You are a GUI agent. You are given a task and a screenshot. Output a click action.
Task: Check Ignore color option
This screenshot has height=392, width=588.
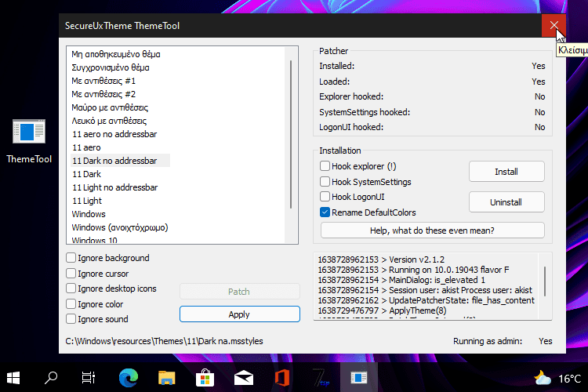click(71, 304)
